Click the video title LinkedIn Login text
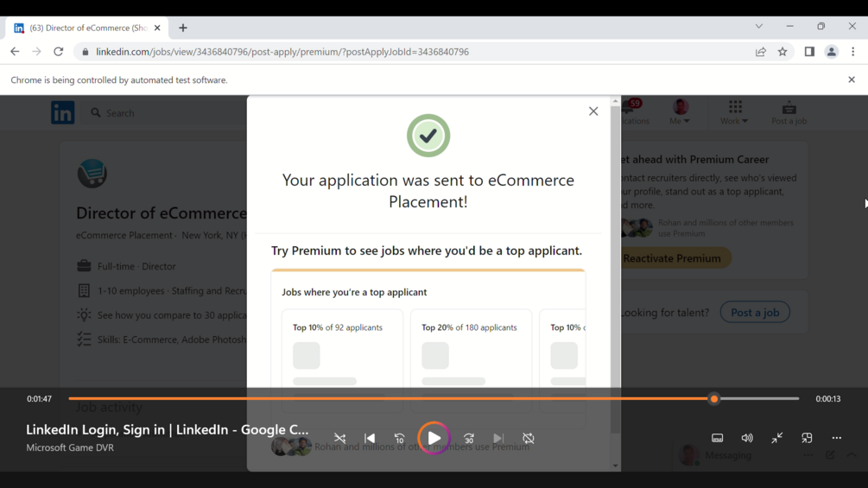Image resolution: width=868 pixels, height=488 pixels. coord(168,429)
